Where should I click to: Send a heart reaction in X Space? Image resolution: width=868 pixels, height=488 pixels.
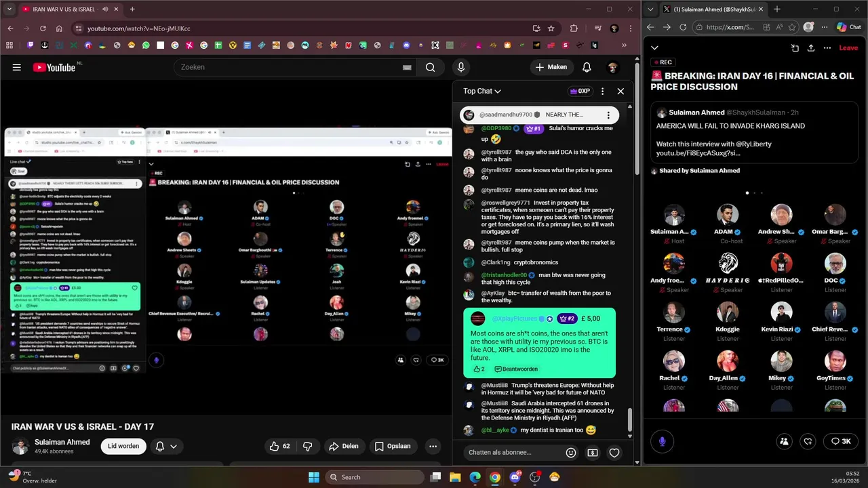808,441
